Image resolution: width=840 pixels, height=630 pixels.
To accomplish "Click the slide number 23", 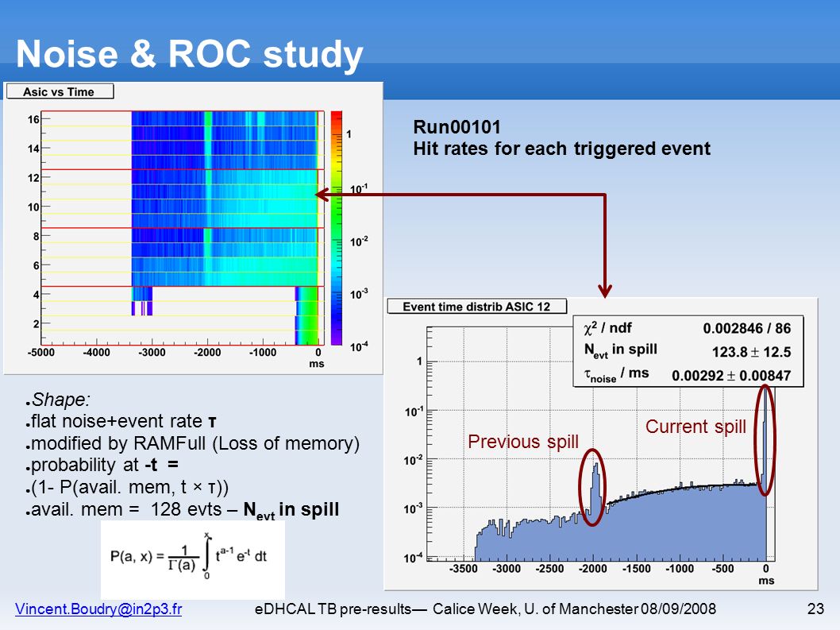I will coord(815,609).
